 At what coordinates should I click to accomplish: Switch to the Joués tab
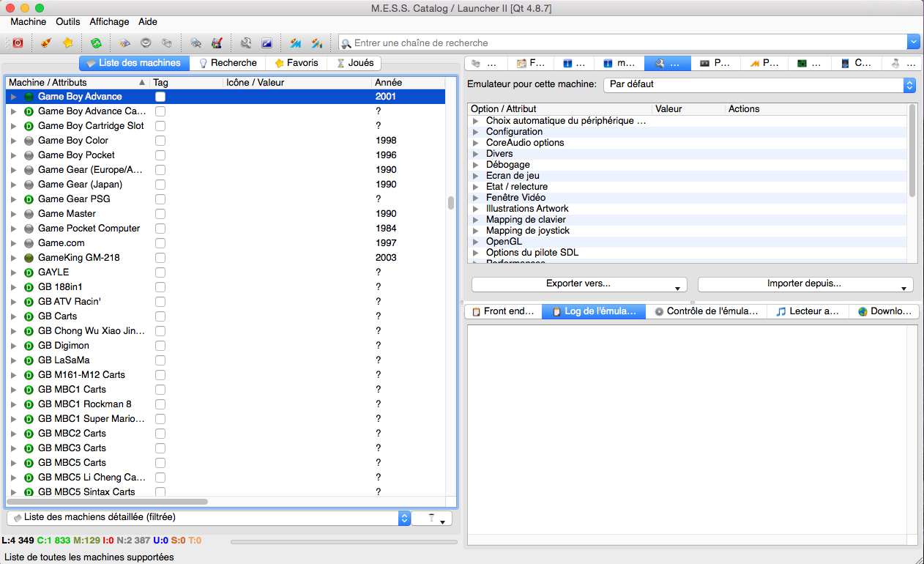pyautogui.click(x=354, y=63)
